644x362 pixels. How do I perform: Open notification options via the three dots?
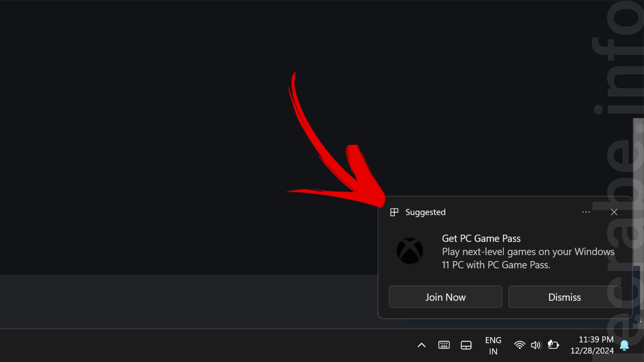tap(586, 212)
